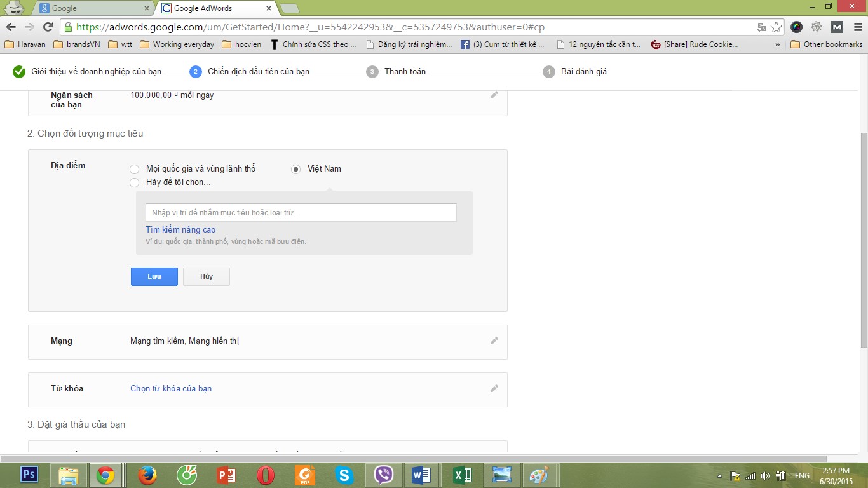The width and height of the screenshot is (868, 488).
Task: Select the "Việt Nam" radio button
Action: (x=295, y=169)
